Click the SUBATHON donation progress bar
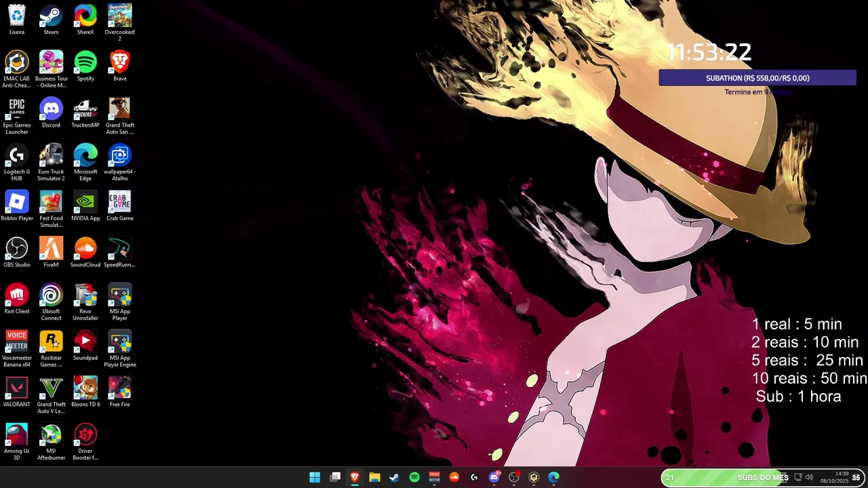The width and height of the screenshot is (868, 488). click(757, 78)
